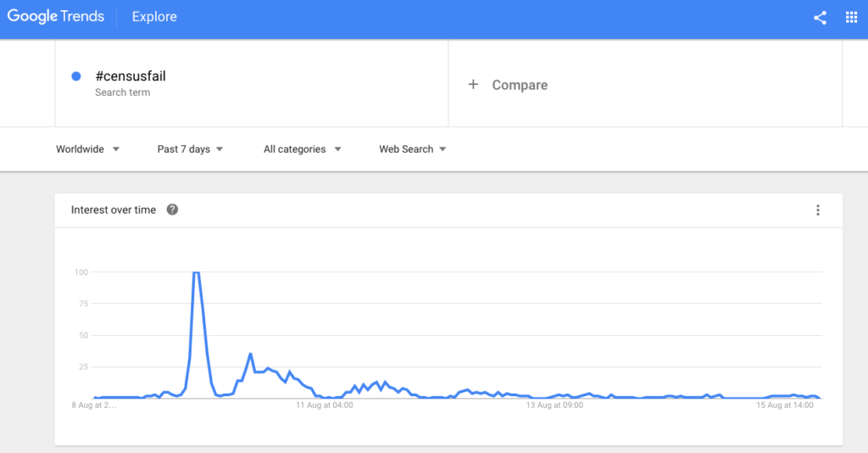Edit the #censusfail search term field
Image resolution: width=868 pixels, height=453 pixels.
point(251,83)
